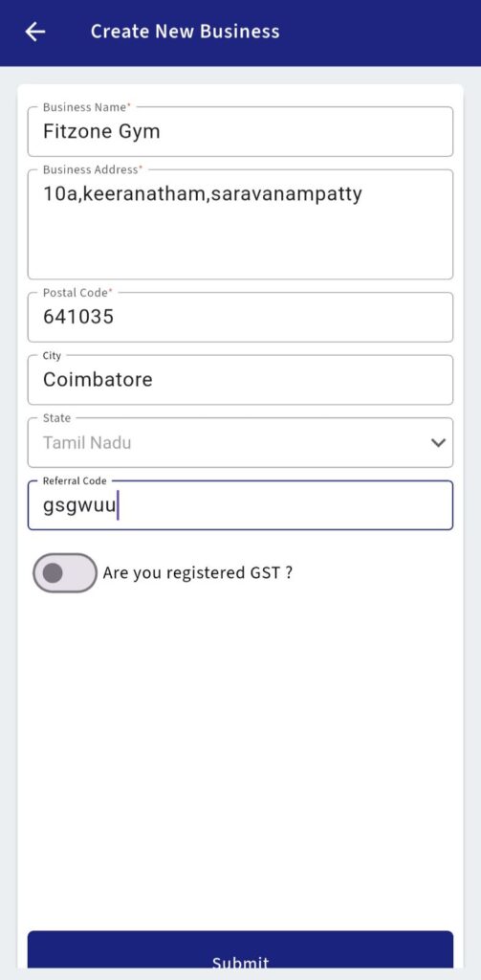Click the 'Postal Code' floating label
Image resolution: width=481 pixels, height=980 pixels.
point(77,293)
